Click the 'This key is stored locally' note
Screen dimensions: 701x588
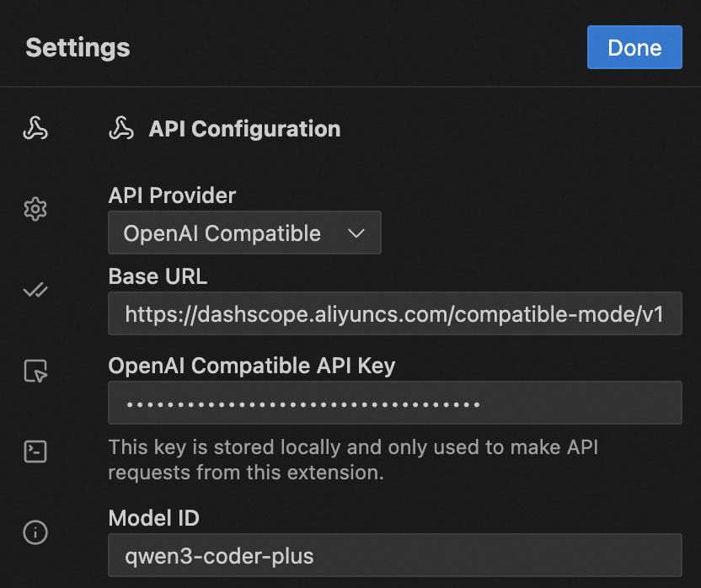coord(353,460)
